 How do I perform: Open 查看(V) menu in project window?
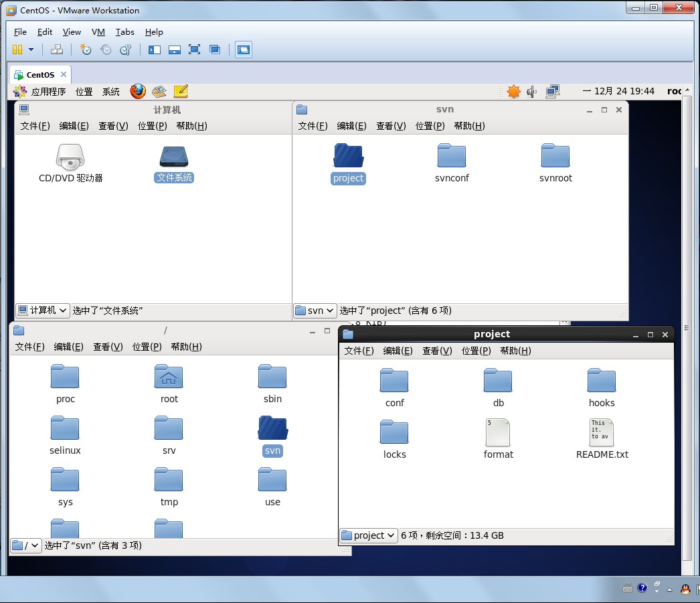point(437,351)
